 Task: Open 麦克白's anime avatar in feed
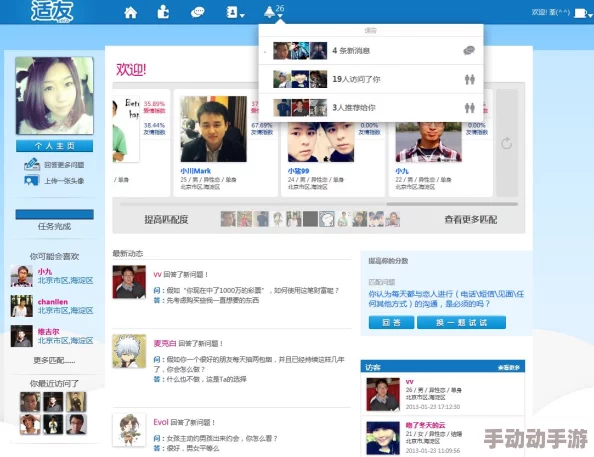(x=129, y=351)
